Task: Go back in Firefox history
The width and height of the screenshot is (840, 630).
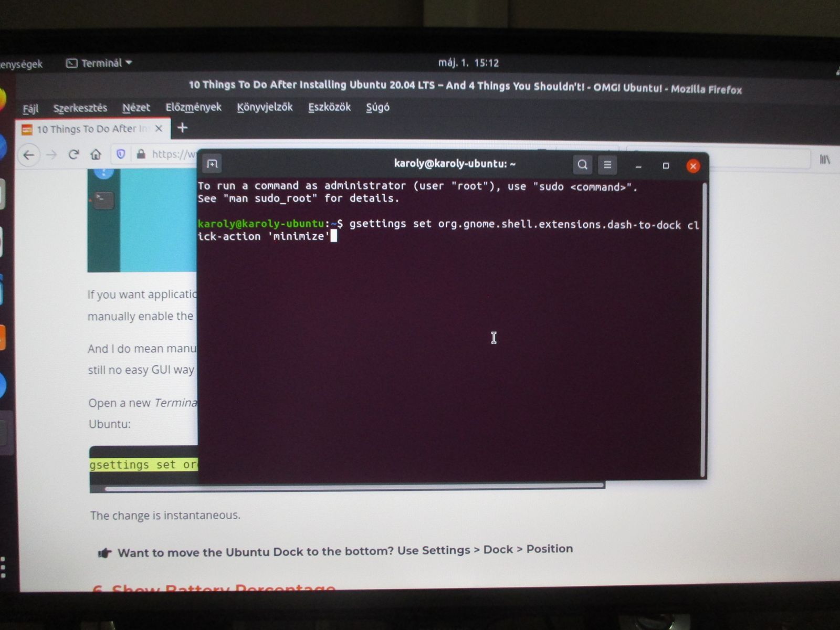Action: [x=29, y=155]
